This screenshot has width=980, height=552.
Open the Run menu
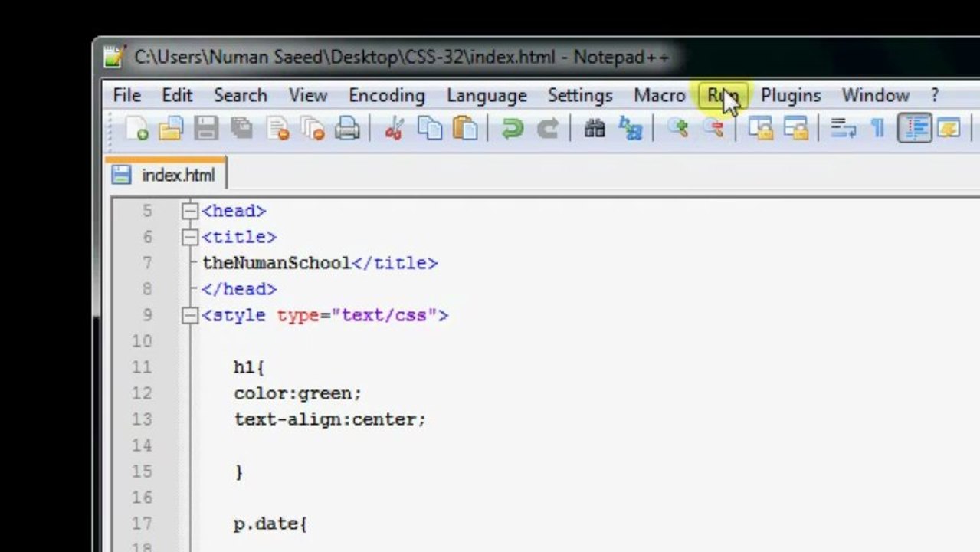[723, 95]
